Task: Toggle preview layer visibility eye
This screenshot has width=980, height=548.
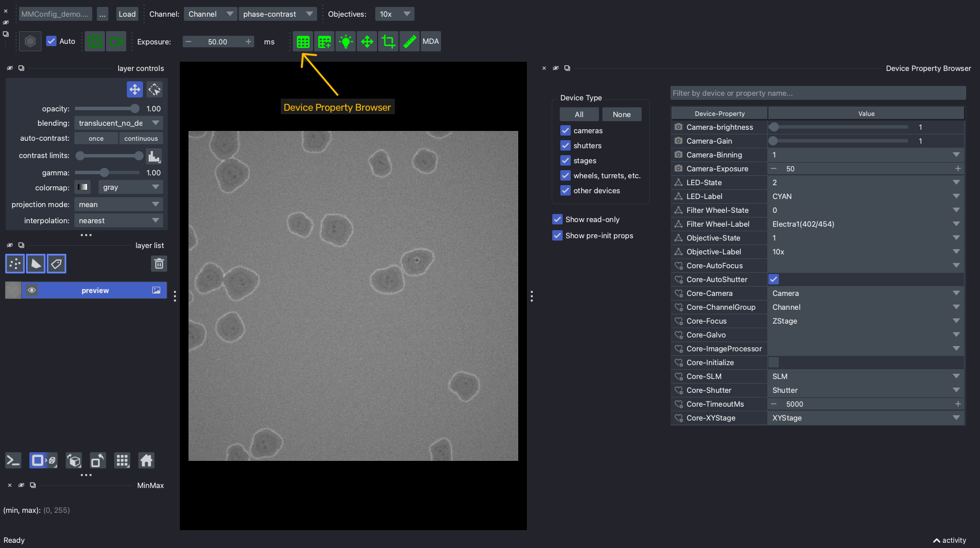Action: pos(32,290)
